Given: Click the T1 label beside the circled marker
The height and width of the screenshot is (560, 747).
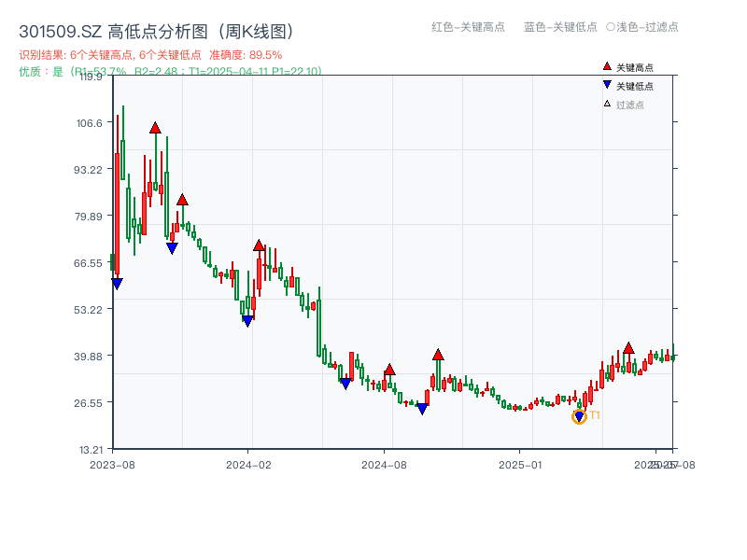Looking at the screenshot, I should pos(594,415).
